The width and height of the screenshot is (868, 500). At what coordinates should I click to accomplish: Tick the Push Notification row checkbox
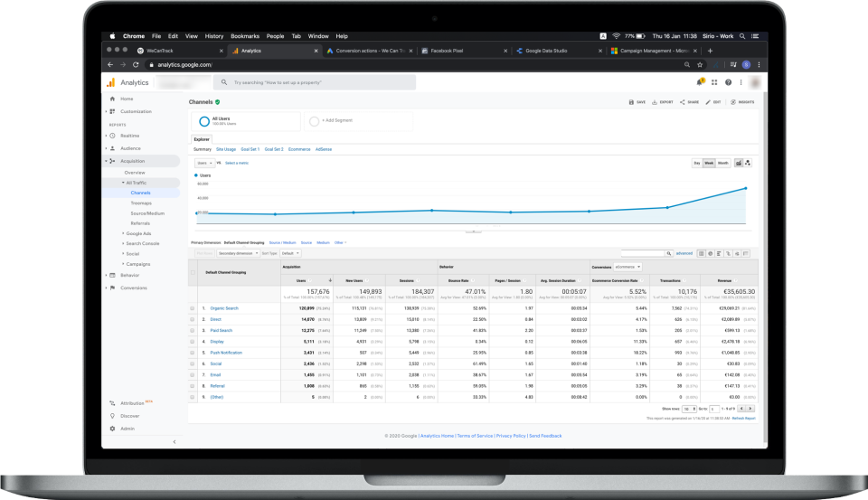pos(193,353)
